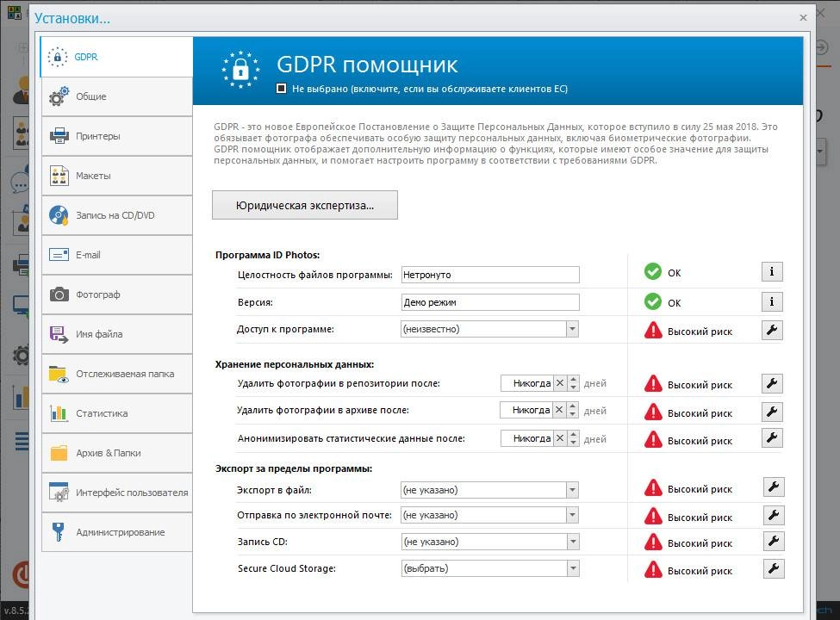Viewport: 840px width, 620px height.
Task: Select the E-mail settings tab
Action: (117, 255)
